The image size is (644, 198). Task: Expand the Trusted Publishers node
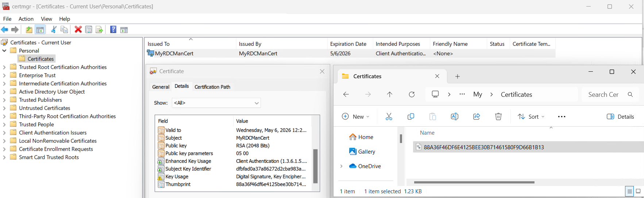(x=4, y=100)
